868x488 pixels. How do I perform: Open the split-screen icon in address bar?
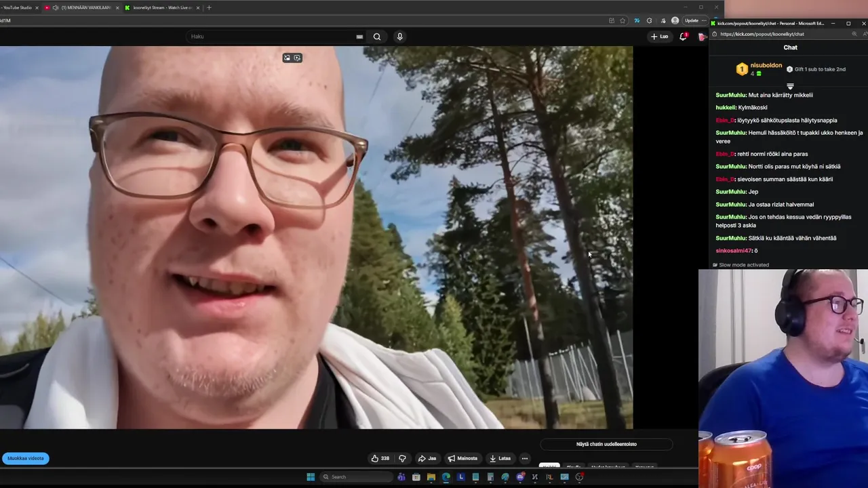(612, 20)
